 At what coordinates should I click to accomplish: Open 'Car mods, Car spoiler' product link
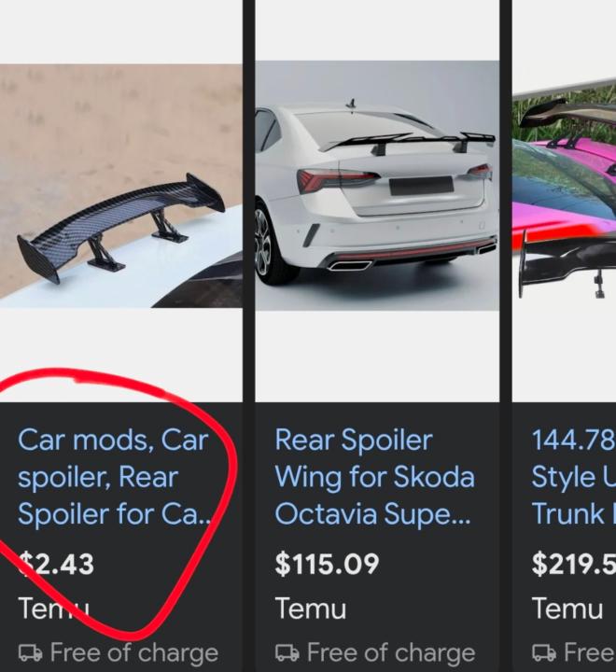[115, 477]
